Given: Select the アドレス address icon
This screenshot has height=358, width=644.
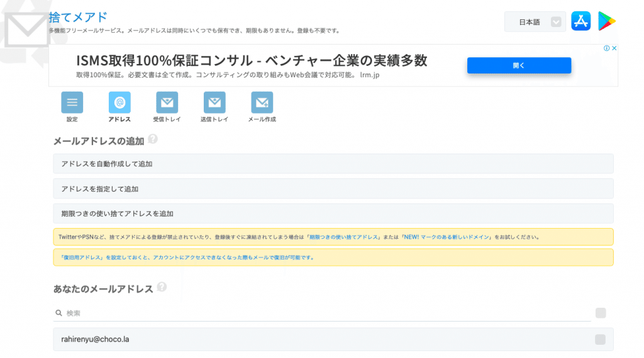Looking at the screenshot, I should click(119, 102).
